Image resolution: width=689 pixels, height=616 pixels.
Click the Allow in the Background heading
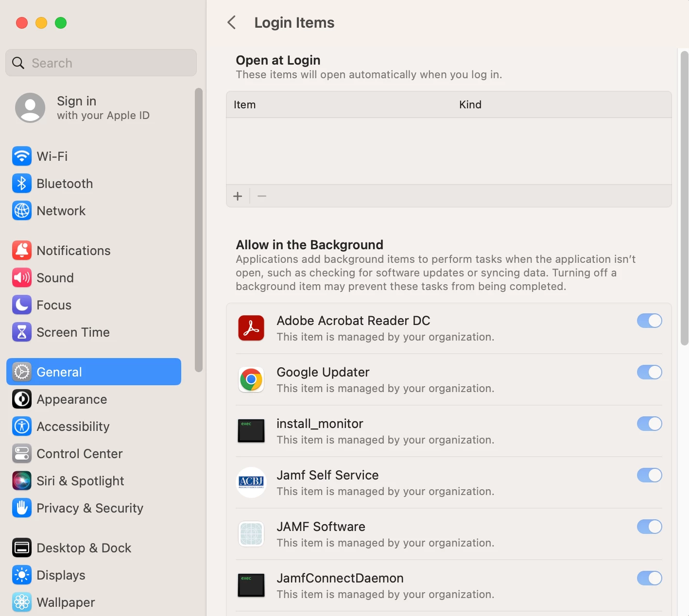pos(310,245)
